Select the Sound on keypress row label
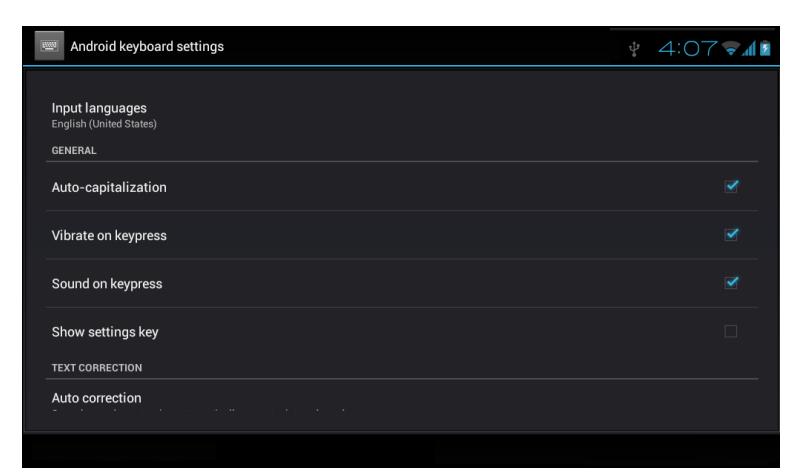796x474 pixels. 107,284
